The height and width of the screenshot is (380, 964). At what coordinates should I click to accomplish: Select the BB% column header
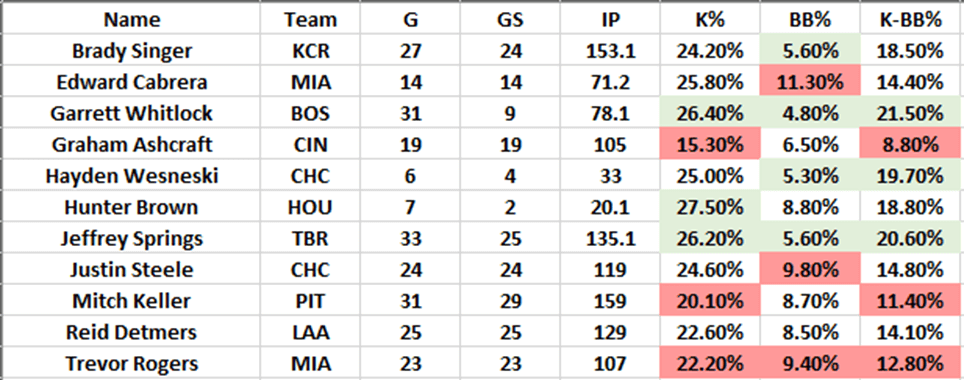[810, 19]
